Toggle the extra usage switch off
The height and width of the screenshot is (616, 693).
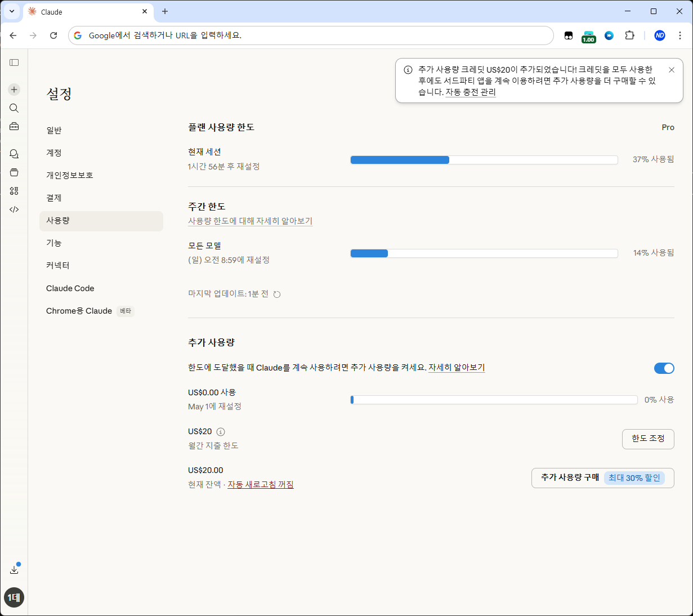pyautogui.click(x=664, y=368)
